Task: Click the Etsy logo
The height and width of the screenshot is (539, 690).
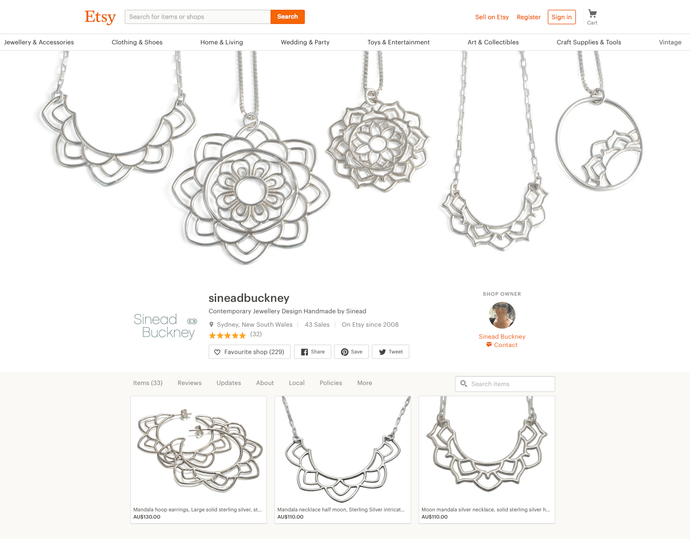Action: tap(100, 17)
